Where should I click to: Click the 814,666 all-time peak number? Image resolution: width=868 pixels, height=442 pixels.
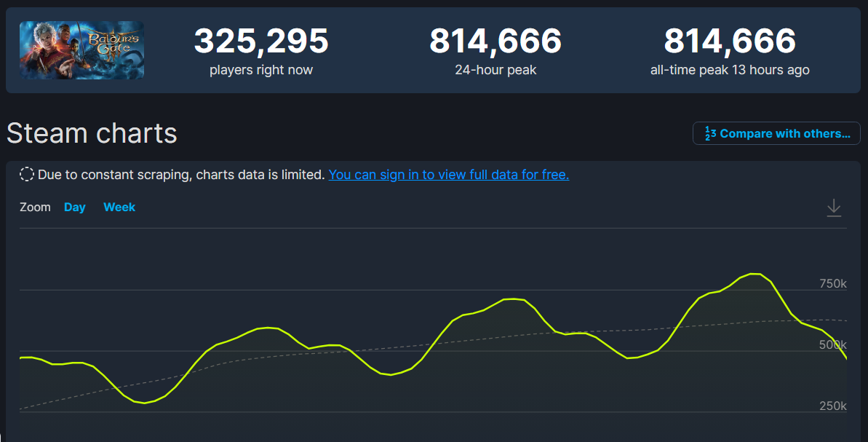tap(730, 41)
